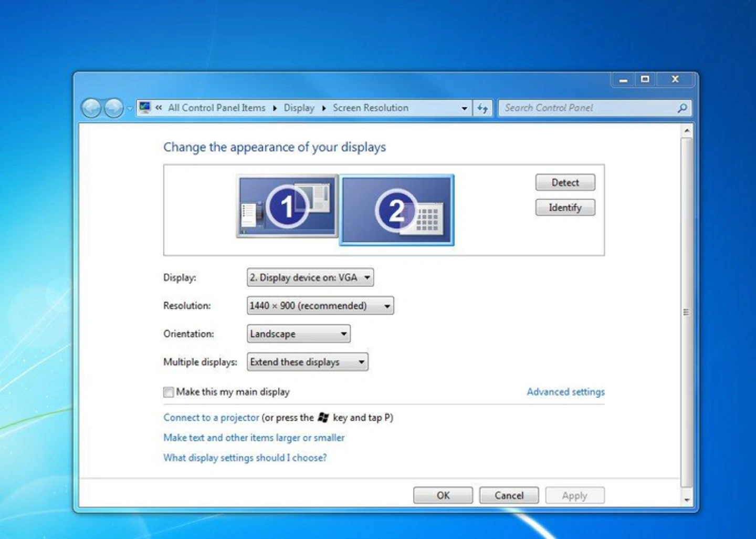Click the search magnifier icon

(x=682, y=108)
